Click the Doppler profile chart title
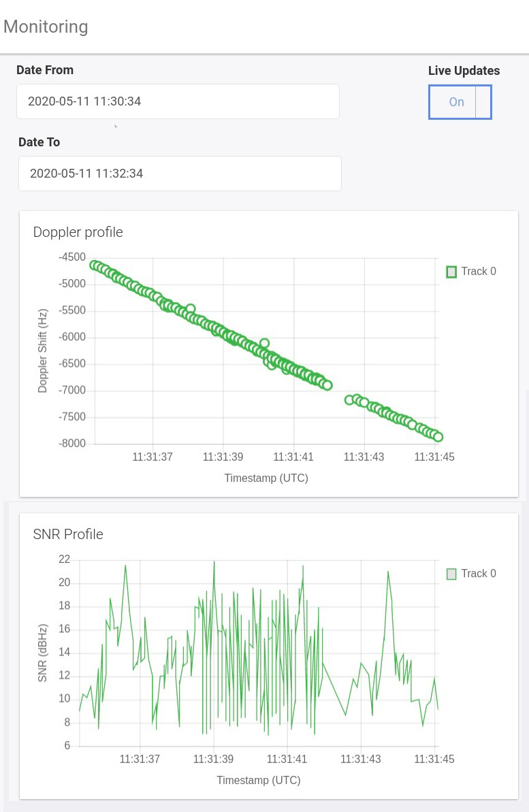The image size is (529, 812). (x=78, y=232)
